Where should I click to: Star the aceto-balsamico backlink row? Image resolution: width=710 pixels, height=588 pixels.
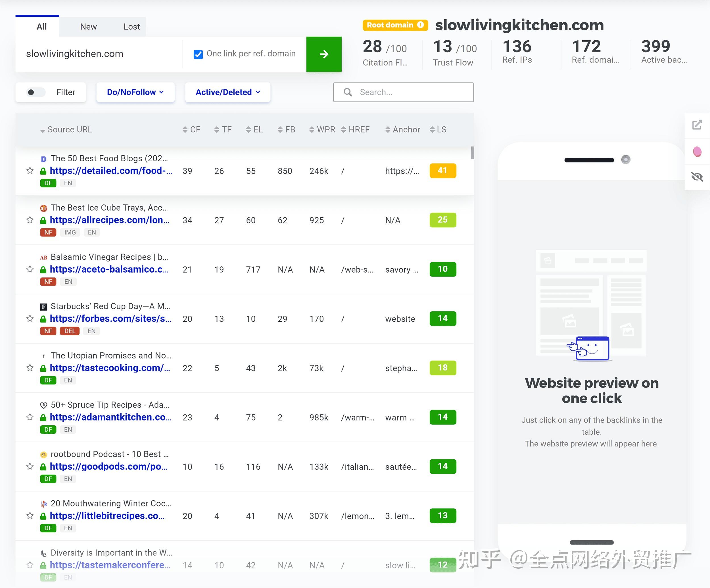pyautogui.click(x=30, y=269)
